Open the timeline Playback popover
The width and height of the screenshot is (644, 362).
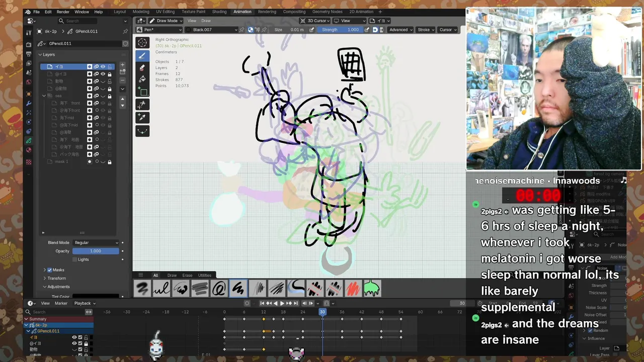click(85, 303)
